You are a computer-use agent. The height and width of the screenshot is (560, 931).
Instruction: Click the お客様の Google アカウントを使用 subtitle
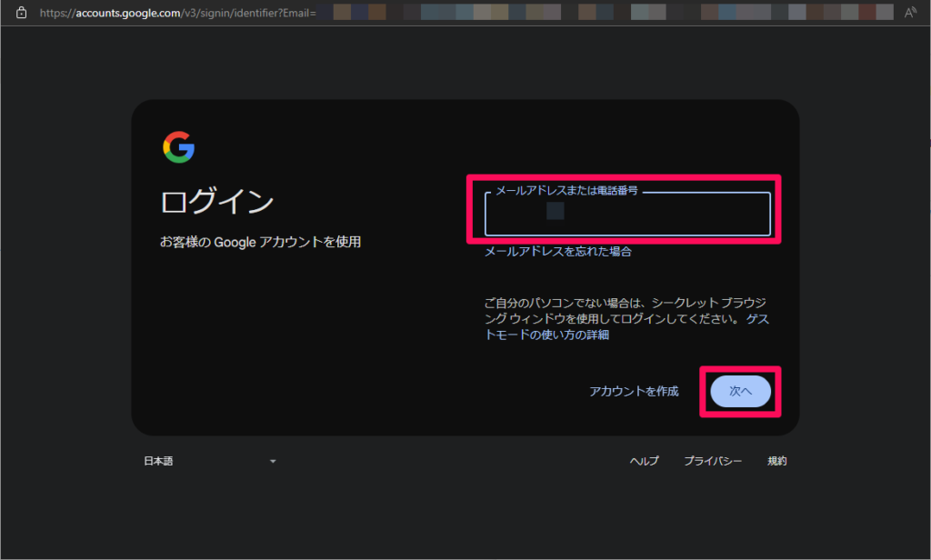tap(260, 242)
